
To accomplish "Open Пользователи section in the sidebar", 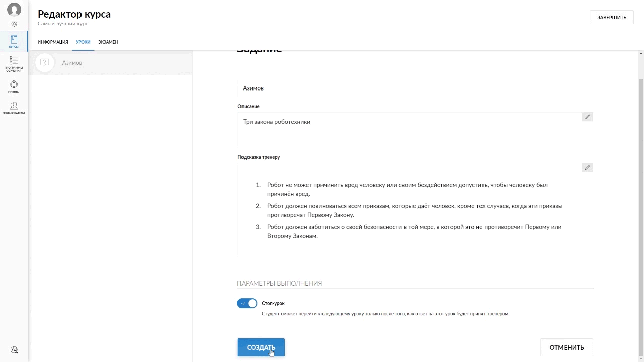I will [14, 108].
